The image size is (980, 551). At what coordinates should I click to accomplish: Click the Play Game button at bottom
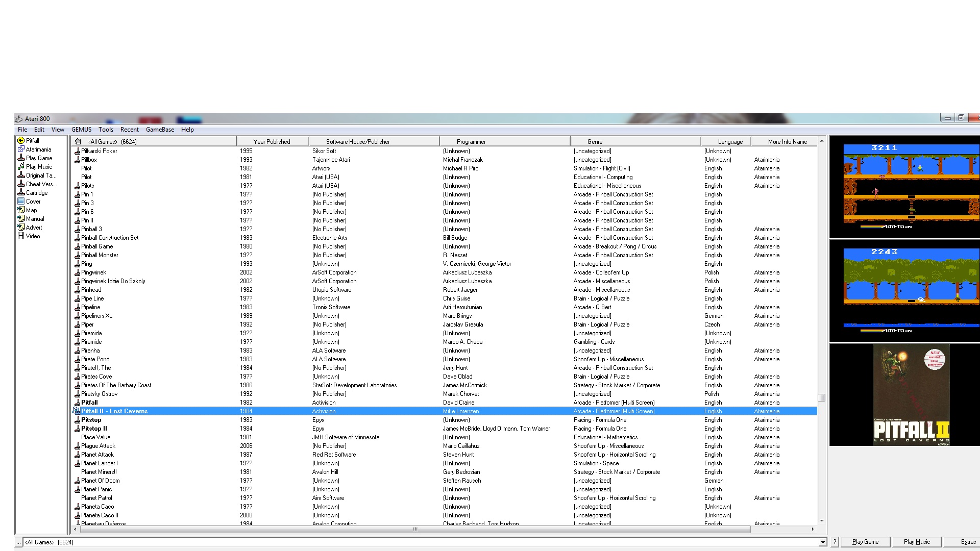pyautogui.click(x=865, y=542)
